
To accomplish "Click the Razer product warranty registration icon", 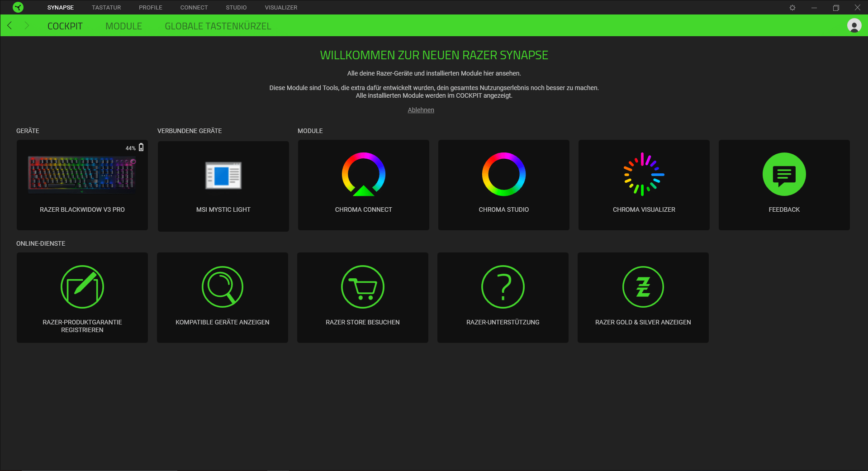I will tap(82, 287).
